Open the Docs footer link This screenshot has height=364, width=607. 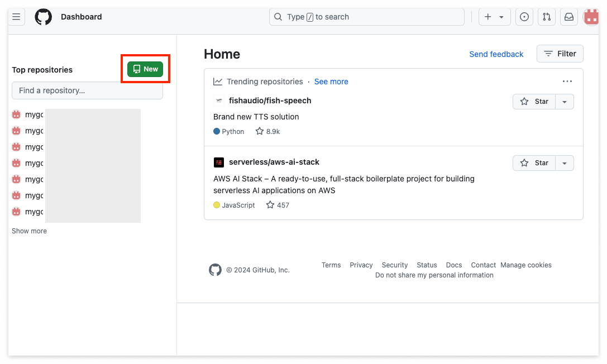pos(453,265)
